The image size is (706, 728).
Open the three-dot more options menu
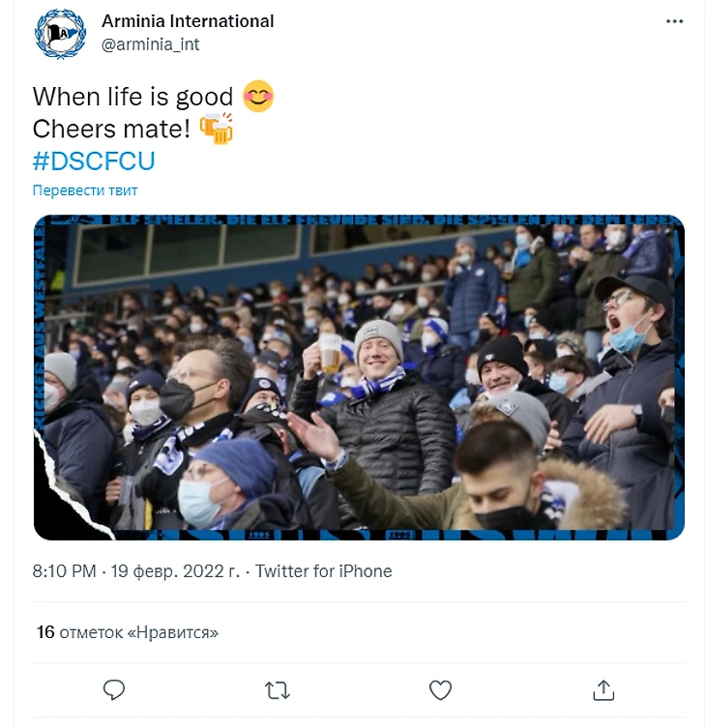(x=675, y=21)
